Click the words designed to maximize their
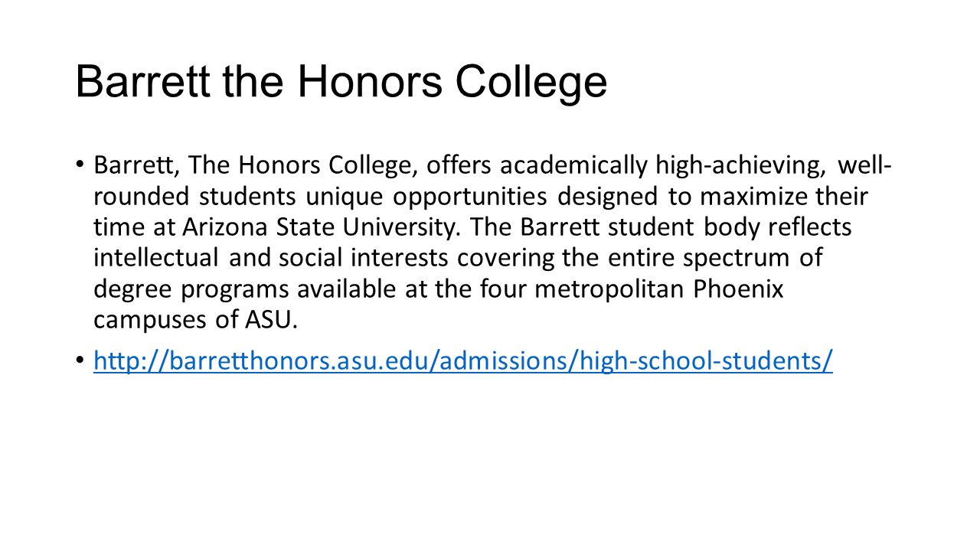The width and height of the screenshot is (980, 551). coord(713,197)
